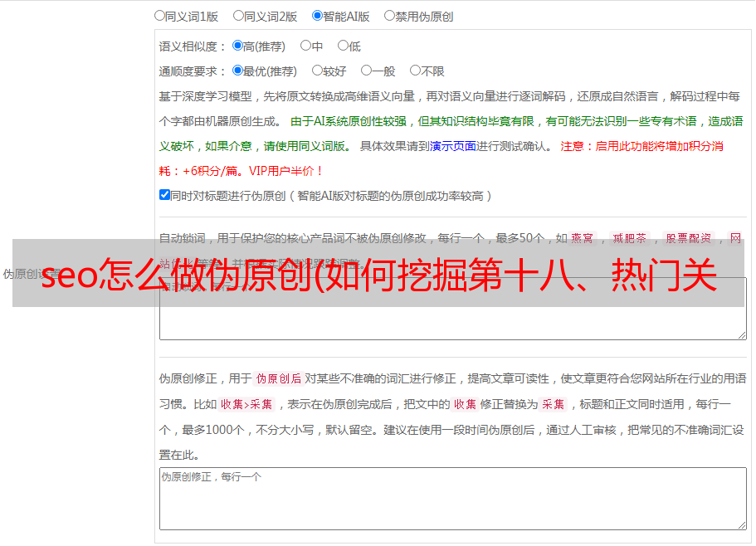Image resolution: width=756 pixels, height=546 pixels.
Task: Click inside the 伪原创修正 textarea
Action: (x=453, y=499)
